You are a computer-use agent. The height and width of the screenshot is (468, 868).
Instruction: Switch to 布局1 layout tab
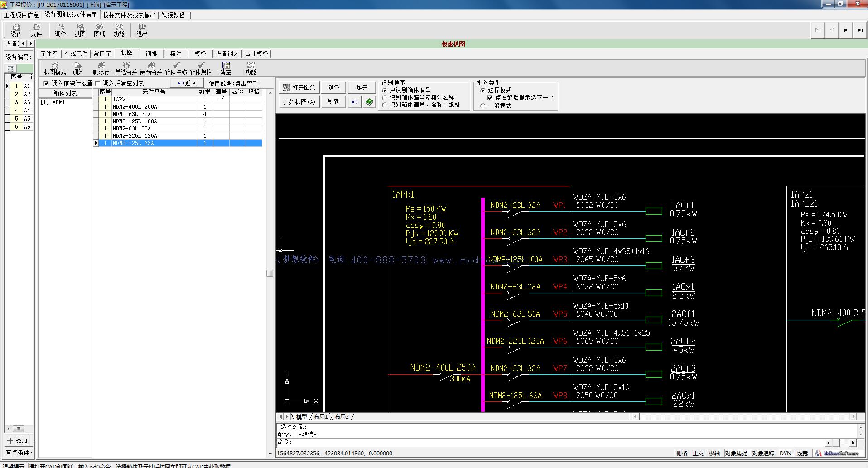tap(321, 417)
